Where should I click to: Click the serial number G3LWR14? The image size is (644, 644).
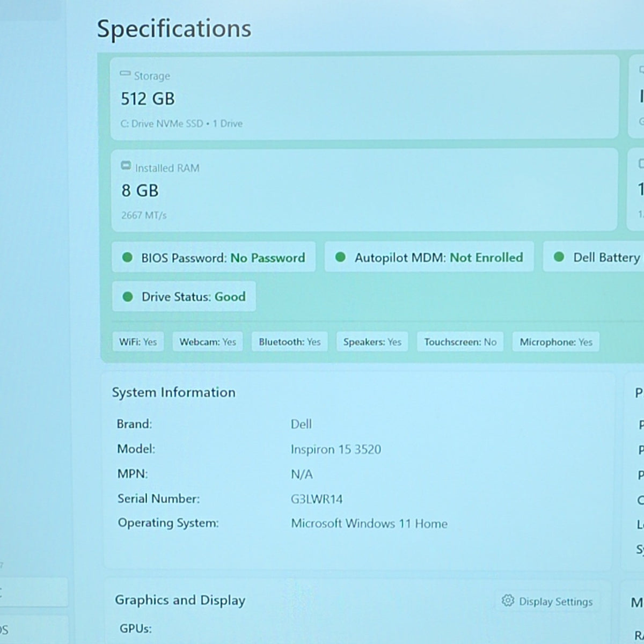pyautogui.click(x=317, y=499)
